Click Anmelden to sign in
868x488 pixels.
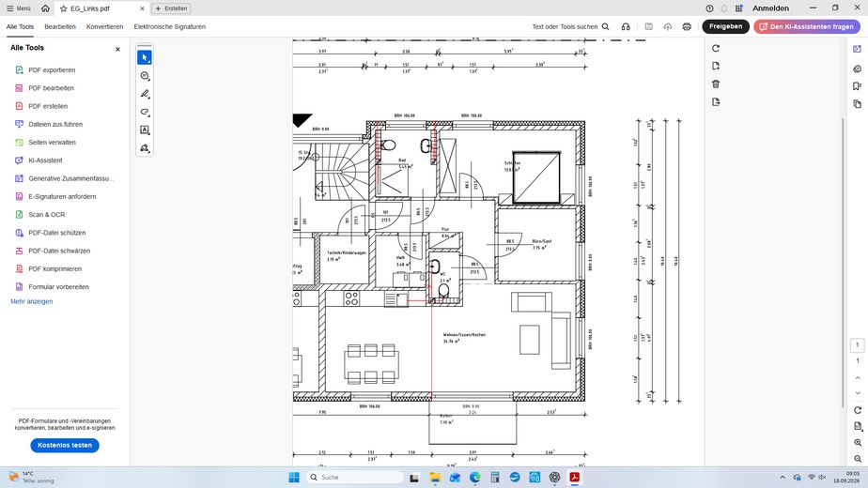(770, 8)
